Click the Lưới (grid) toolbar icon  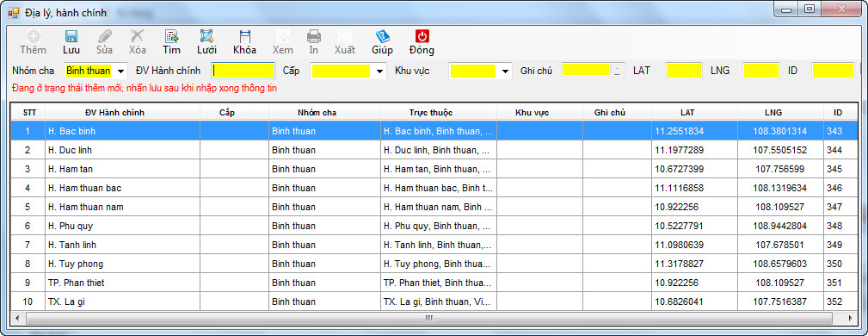[206, 37]
